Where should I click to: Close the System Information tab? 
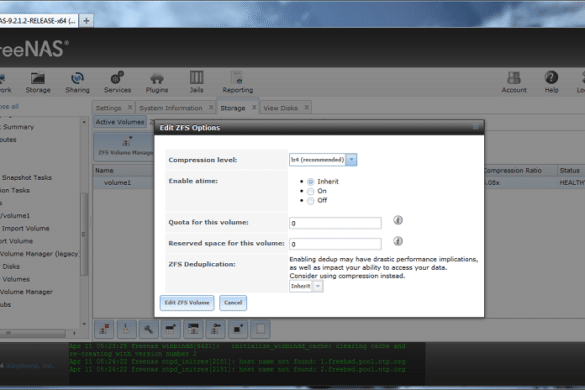pyautogui.click(x=211, y=107)
